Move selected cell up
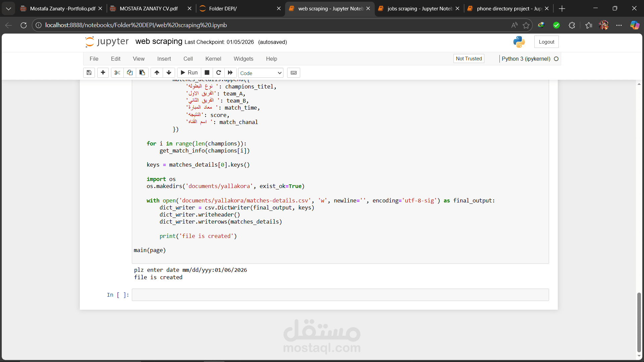The width and height of the screenshot is (644, 362). 157,73
